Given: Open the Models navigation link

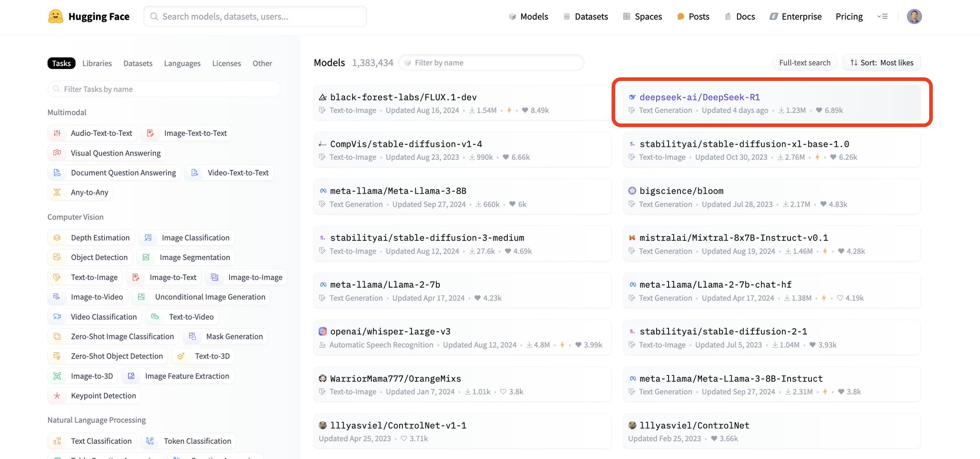Looking at the screenshot, I should (x=528, y=17).
